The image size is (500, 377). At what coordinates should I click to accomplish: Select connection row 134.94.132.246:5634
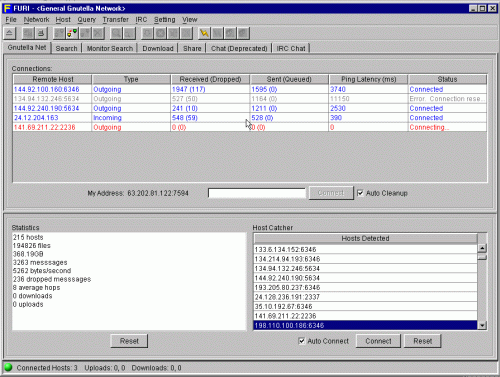click(250, 99)
